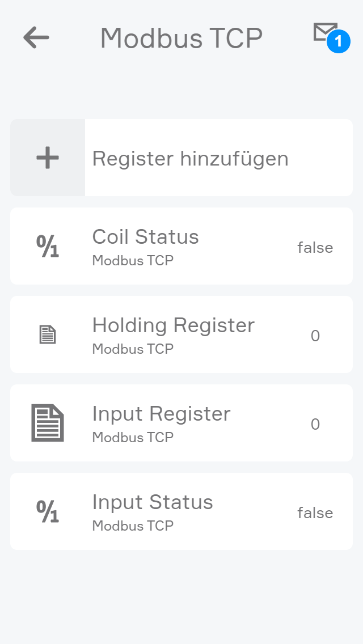Viewport: 363px width, 644px height.
Task: Click the Register hinzufügen label
Action: pos(191,159)
